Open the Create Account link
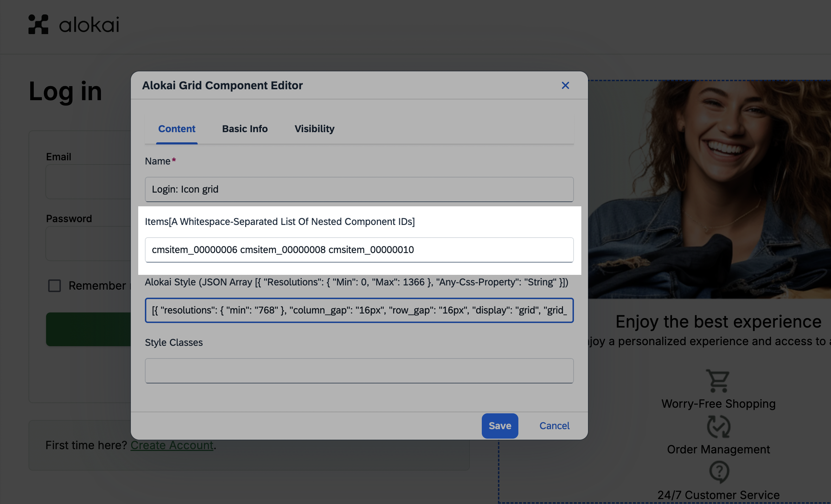This screenshot has width=831, height=504. click(x=172, y=445)
